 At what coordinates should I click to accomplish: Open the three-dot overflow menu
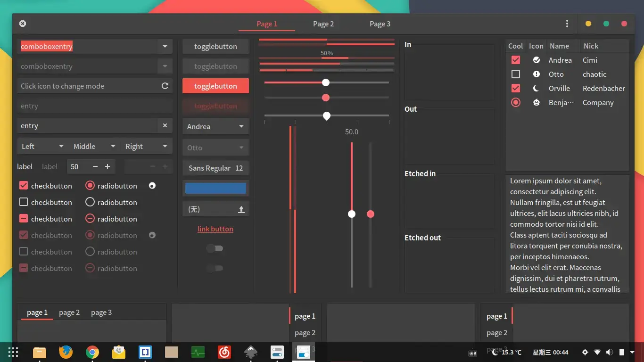pyautogui.click(x=567, y=23)
